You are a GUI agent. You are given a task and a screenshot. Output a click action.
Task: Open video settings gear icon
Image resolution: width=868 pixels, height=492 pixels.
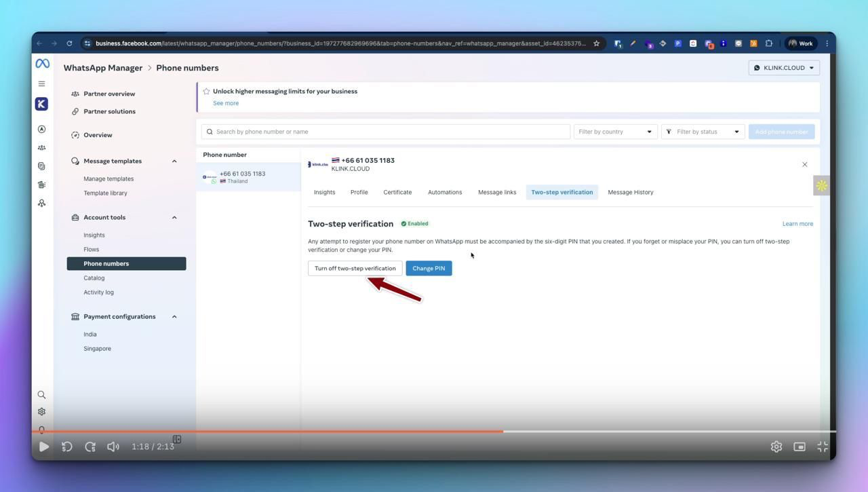tap(776, 447)
